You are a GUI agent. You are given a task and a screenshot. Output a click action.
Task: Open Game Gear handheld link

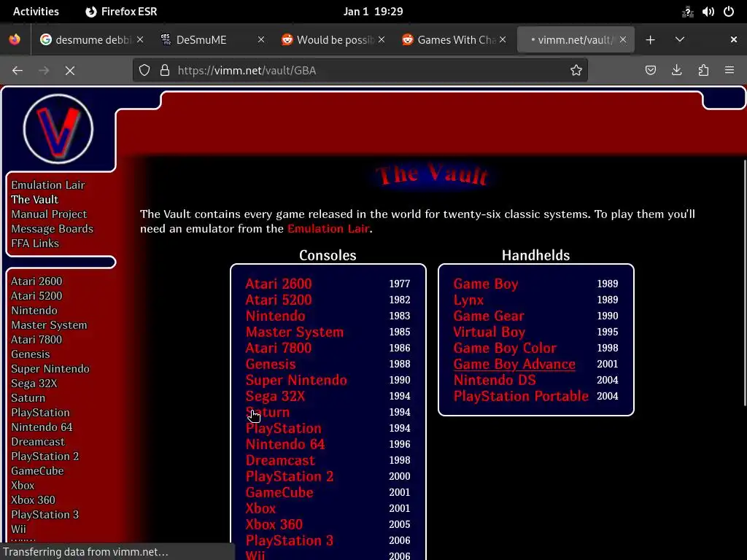(x=488, y=316)
